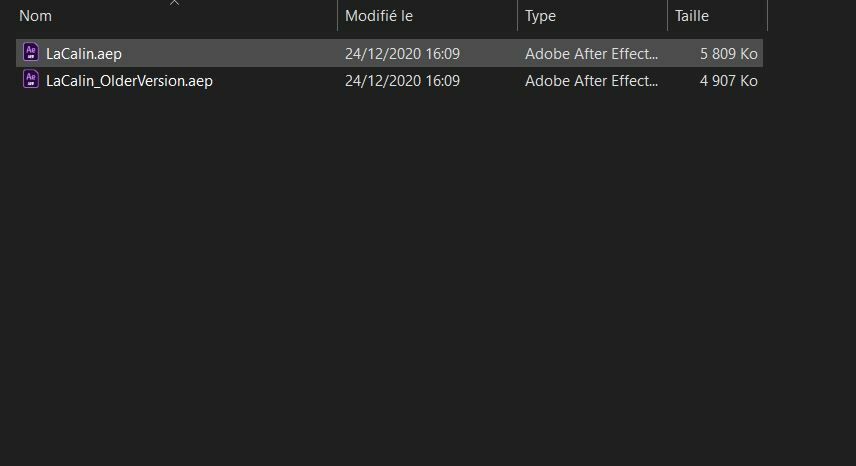Click the modified date of LaCalin.aep
This screenshot has width=856, height=466.
coord(402,54)
